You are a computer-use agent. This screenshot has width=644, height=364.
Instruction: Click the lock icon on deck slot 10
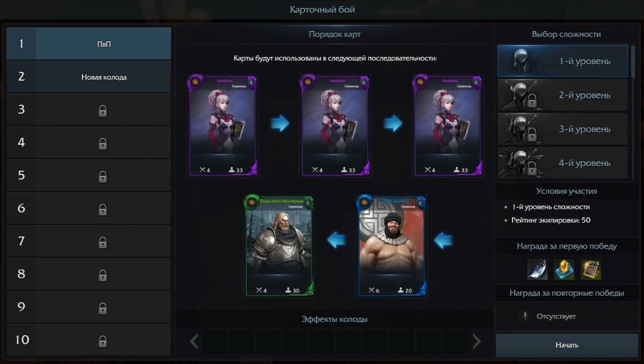tap(103, 341)
